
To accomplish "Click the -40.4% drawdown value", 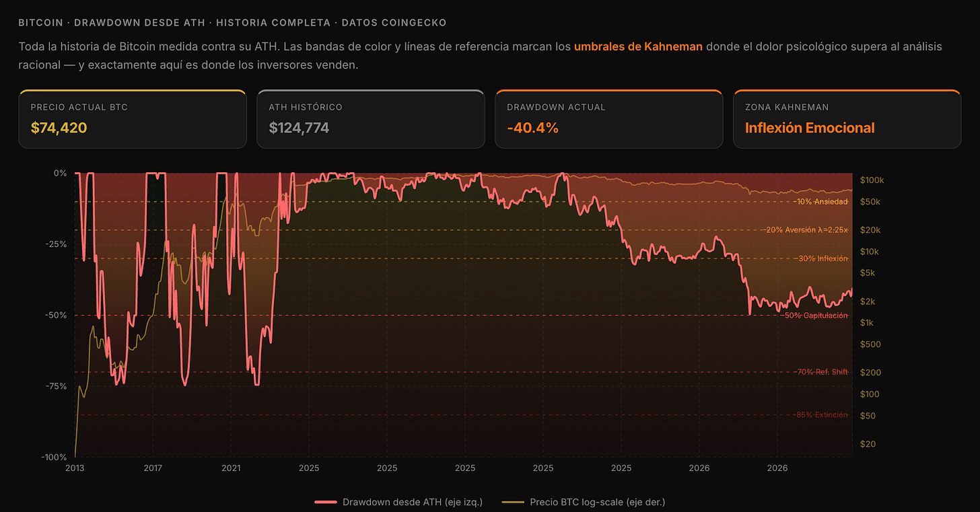I will (533, 127).
